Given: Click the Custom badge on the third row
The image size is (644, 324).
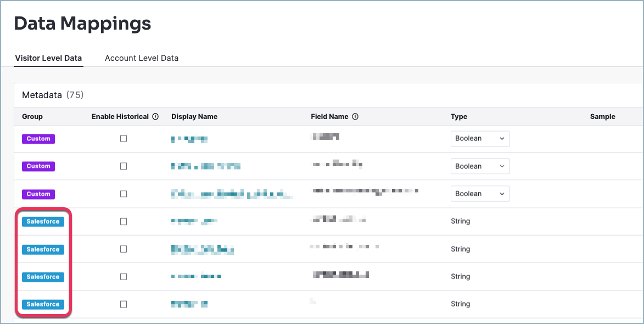Looking at the screenshot, I should [38, 194].
